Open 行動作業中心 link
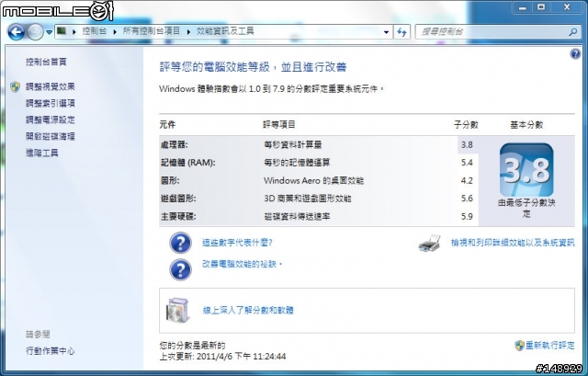 (51, 351)
